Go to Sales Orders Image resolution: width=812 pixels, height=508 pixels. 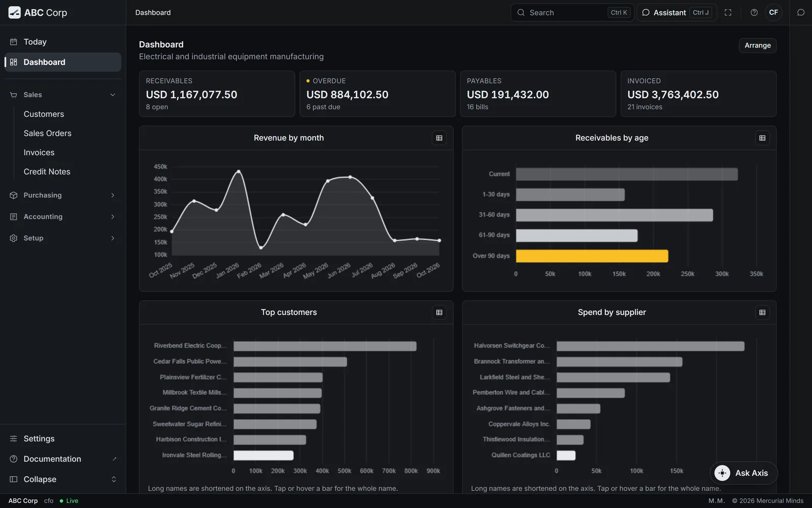(x=48, y=133)
